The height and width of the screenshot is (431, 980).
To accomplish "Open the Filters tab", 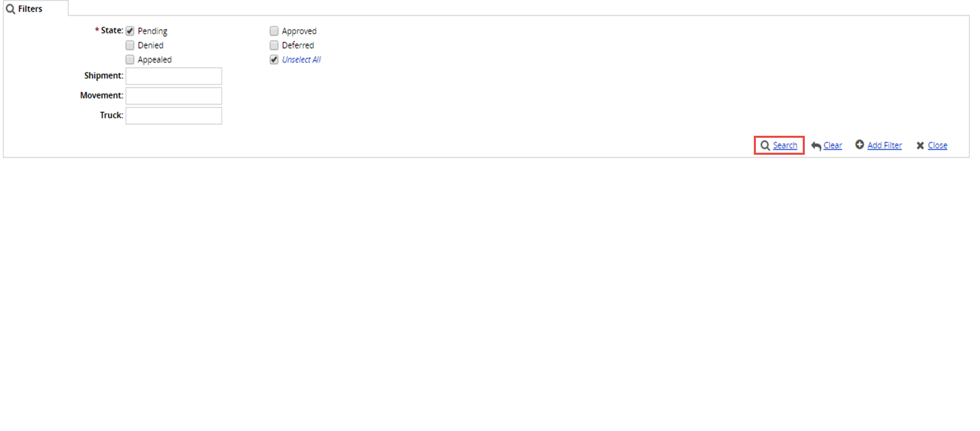I will click(x=31, y=9).
